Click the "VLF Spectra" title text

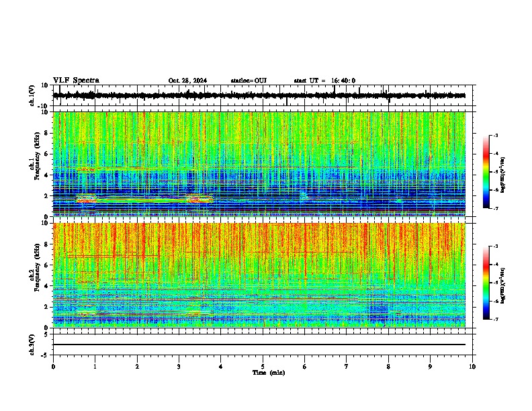pyautogui.click(x=76, y=81)
